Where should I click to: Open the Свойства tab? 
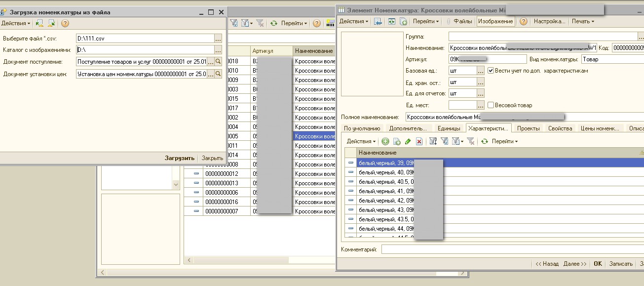coord(560,128)
